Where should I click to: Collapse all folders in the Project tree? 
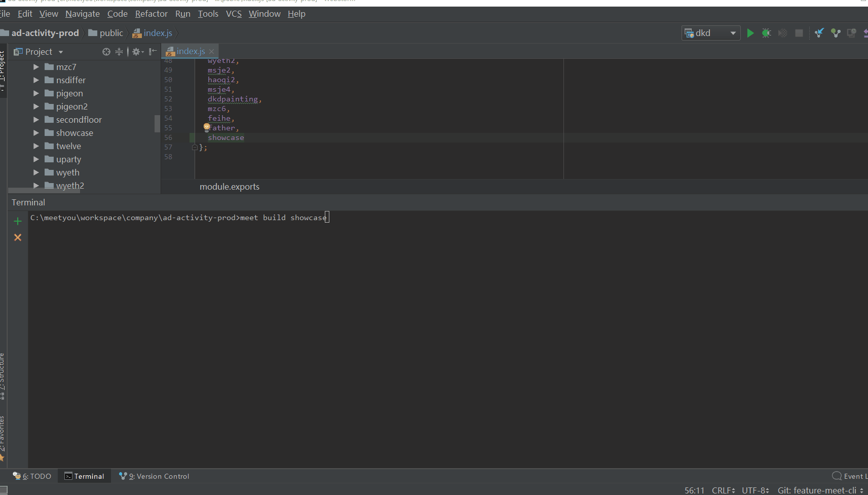coord(119,51)
